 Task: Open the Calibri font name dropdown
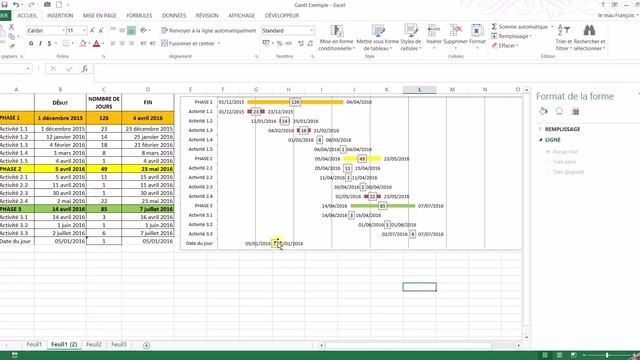click(63, 31)
